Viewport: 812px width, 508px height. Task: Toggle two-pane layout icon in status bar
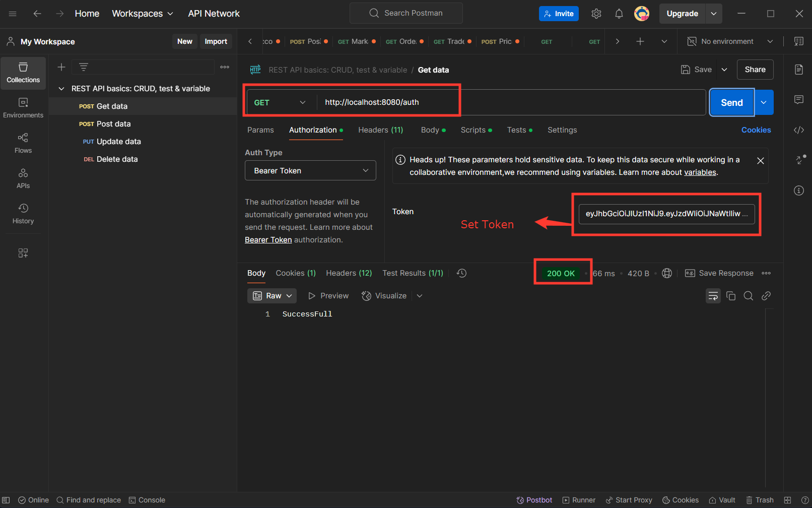(788, 500)
